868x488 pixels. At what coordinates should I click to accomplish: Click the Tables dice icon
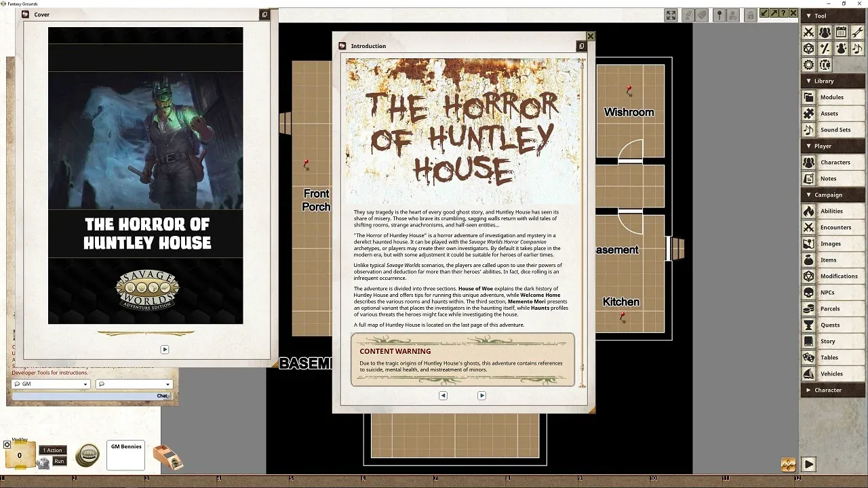808,357
